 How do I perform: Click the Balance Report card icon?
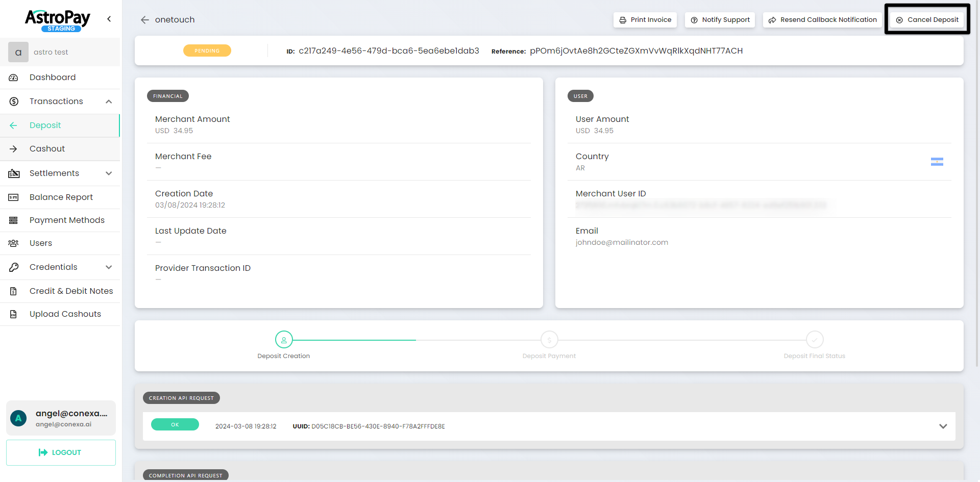[13, 197]
